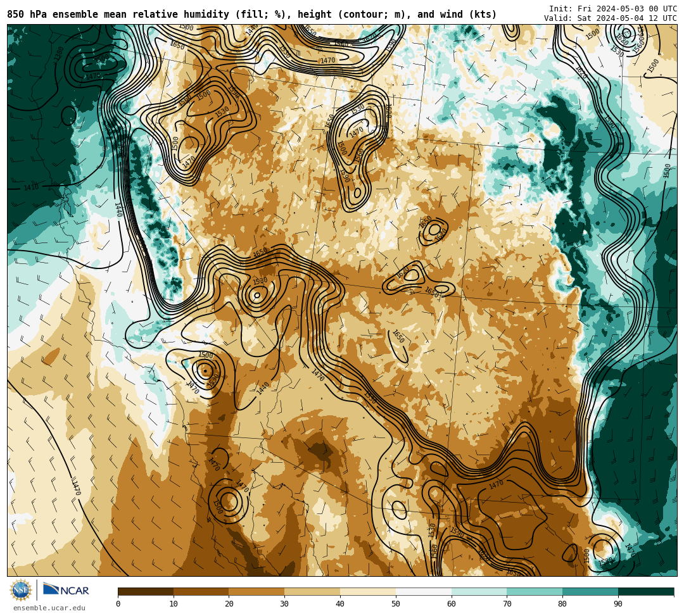Click the NCAR logo
Screen dimensions: 684x616
[66, 589]
